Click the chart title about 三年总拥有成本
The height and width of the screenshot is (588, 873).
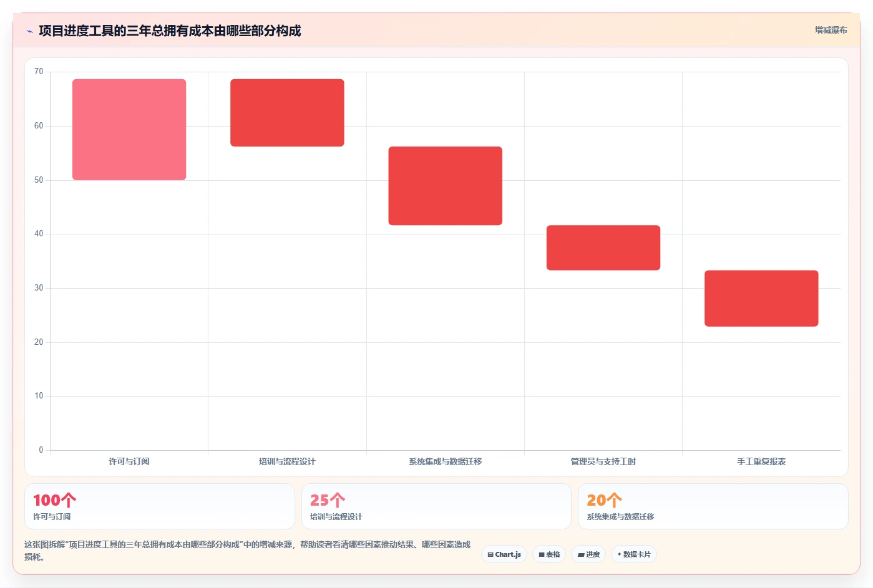click(170, 31)
